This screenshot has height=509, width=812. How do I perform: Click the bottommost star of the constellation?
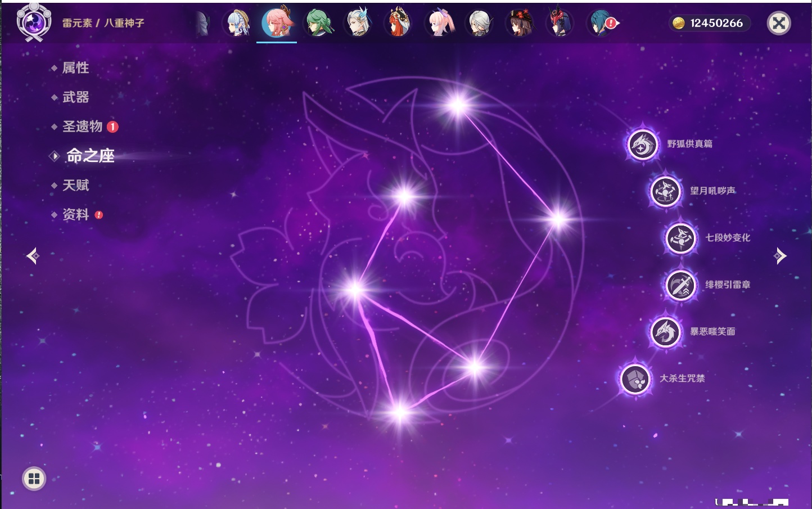[400, 413]
